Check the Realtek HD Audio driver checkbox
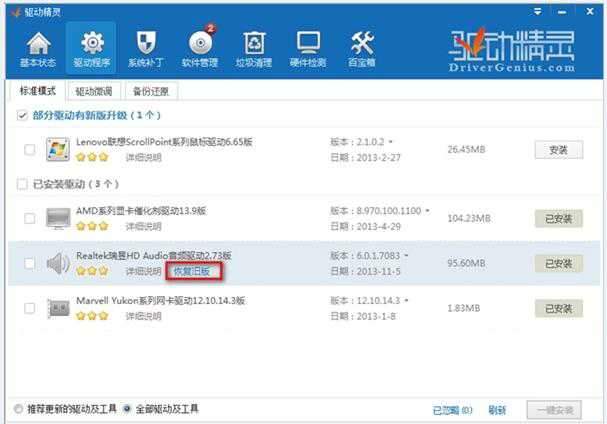The width and height of the screenshot is (607, 424). (x=29, y=264)
